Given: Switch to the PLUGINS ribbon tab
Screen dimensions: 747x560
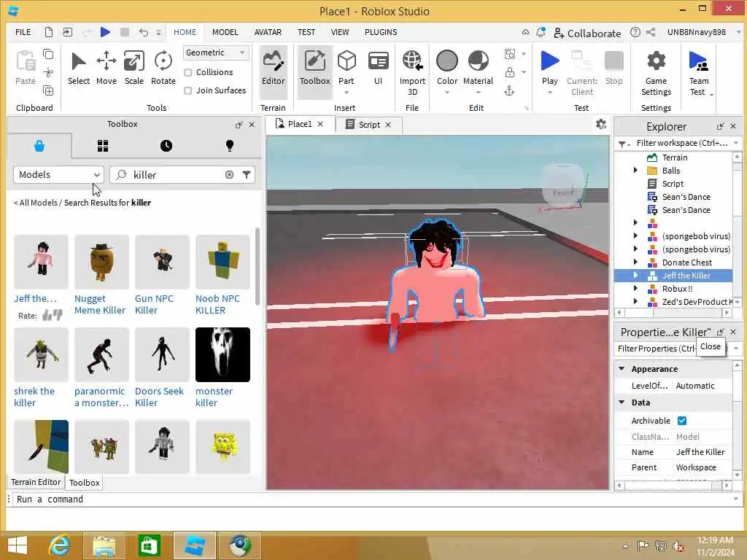Looking at the screenshot, I should [x=381, y=32].
